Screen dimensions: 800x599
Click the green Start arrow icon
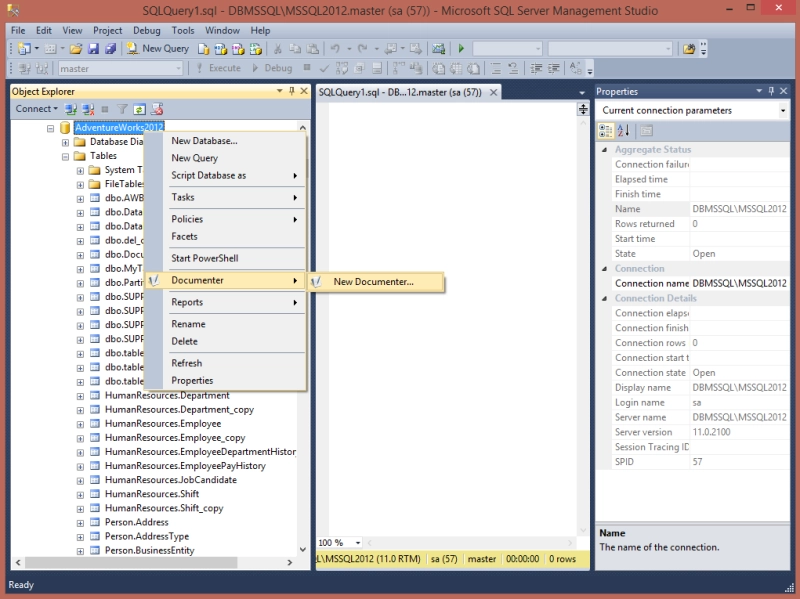461,48
